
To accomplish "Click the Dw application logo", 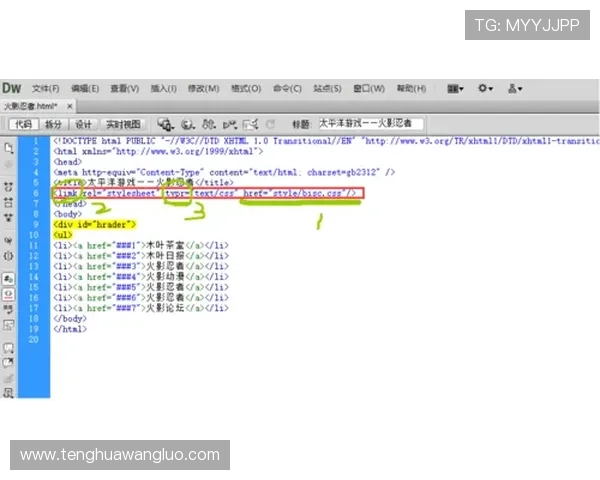I will click(11, 88).
